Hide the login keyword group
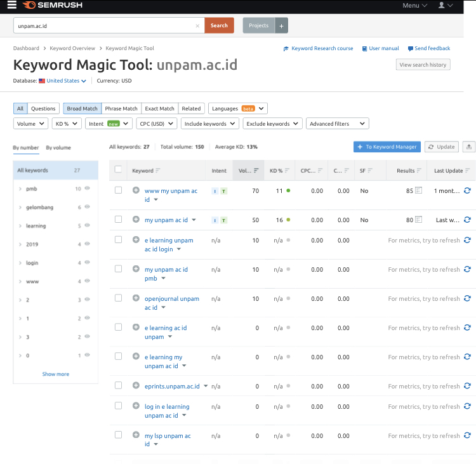 point(87,262)
